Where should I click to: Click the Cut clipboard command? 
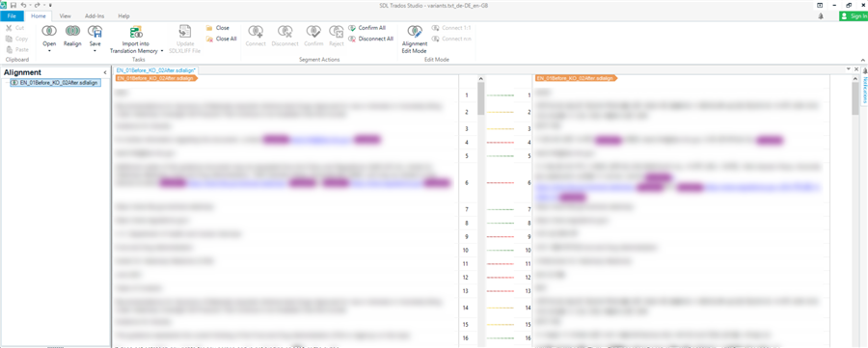(x=14, y=28)
